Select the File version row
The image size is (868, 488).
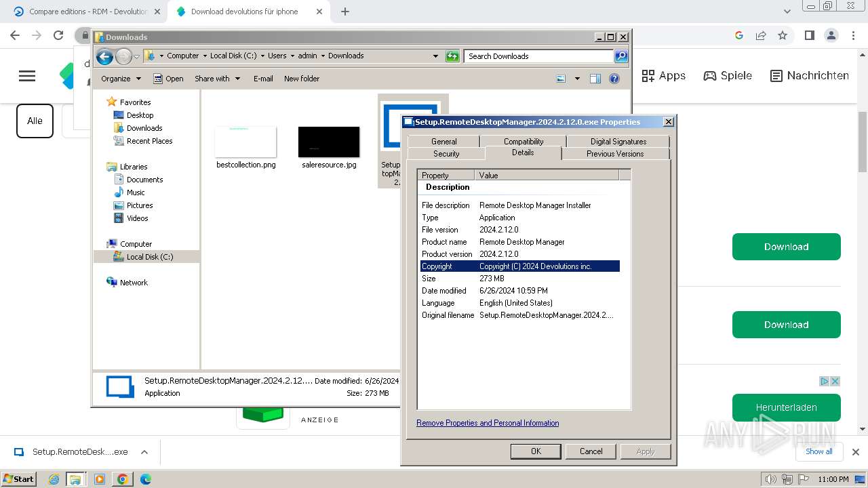point(519,230)
